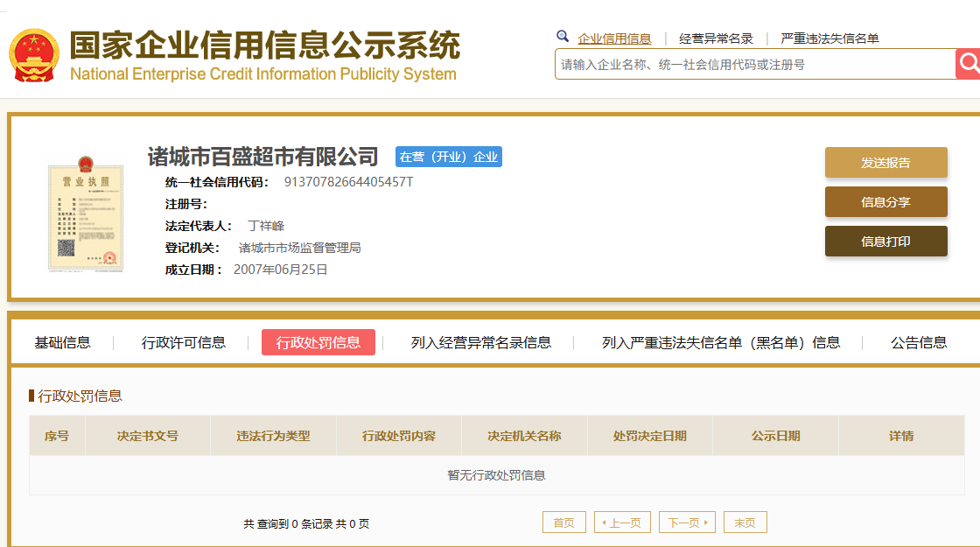Select the 行政处罚信息 tab

point(318,342)
